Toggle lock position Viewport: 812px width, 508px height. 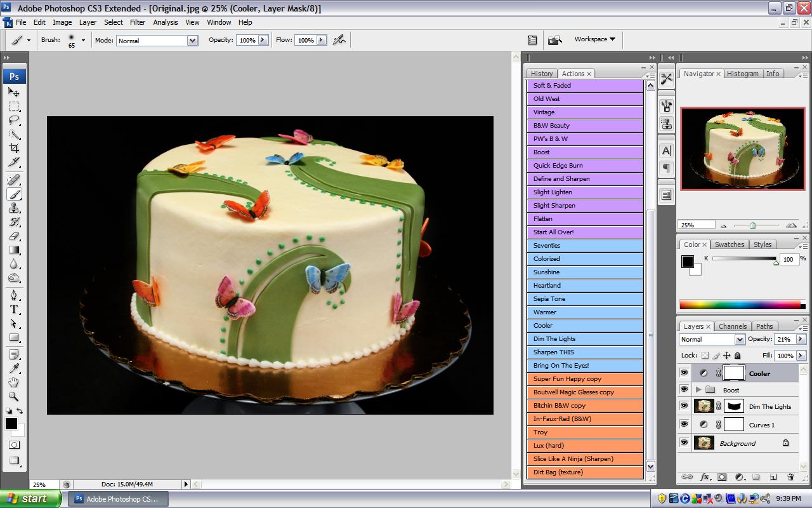pos(727,356)
